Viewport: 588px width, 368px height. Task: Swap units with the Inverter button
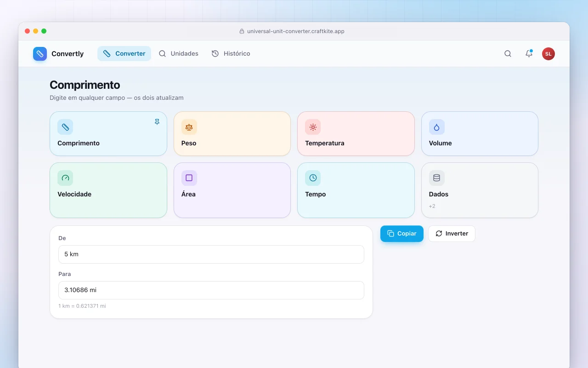(x=452, y=234)
